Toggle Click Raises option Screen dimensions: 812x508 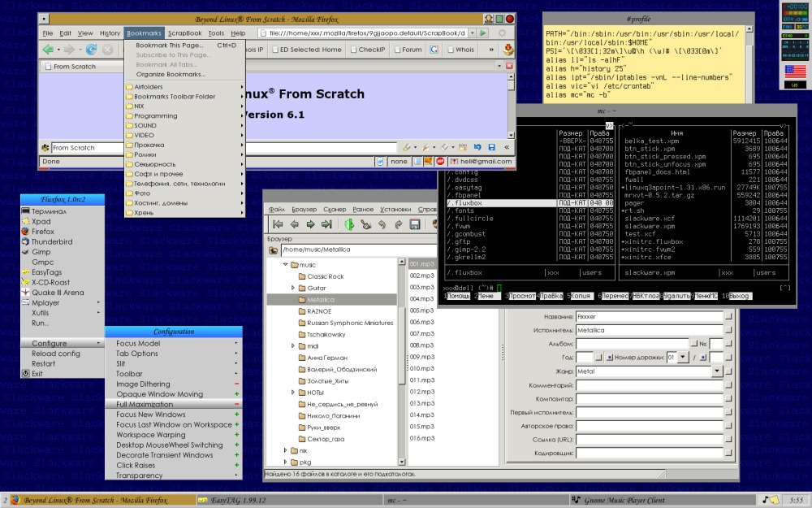point(173,465)
